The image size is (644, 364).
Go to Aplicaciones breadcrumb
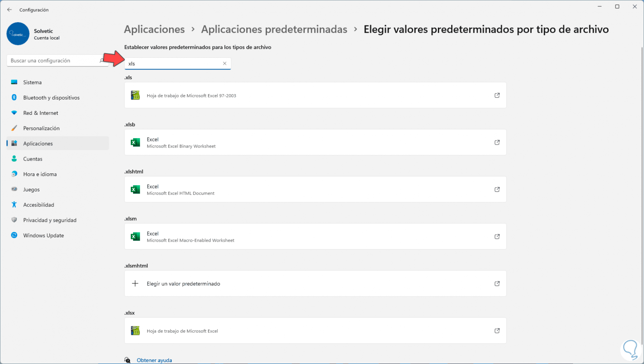click(x=154, y=29)
